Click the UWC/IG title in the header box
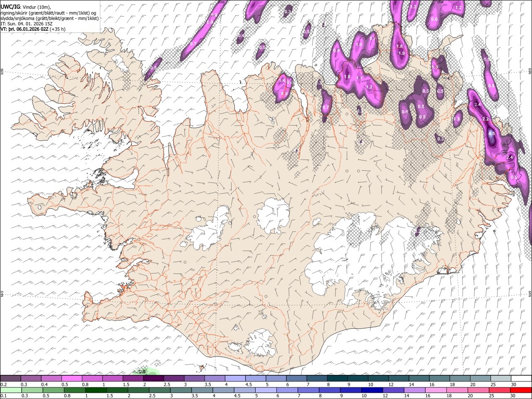Screen dimensions: 532x399 click(10, 7)
